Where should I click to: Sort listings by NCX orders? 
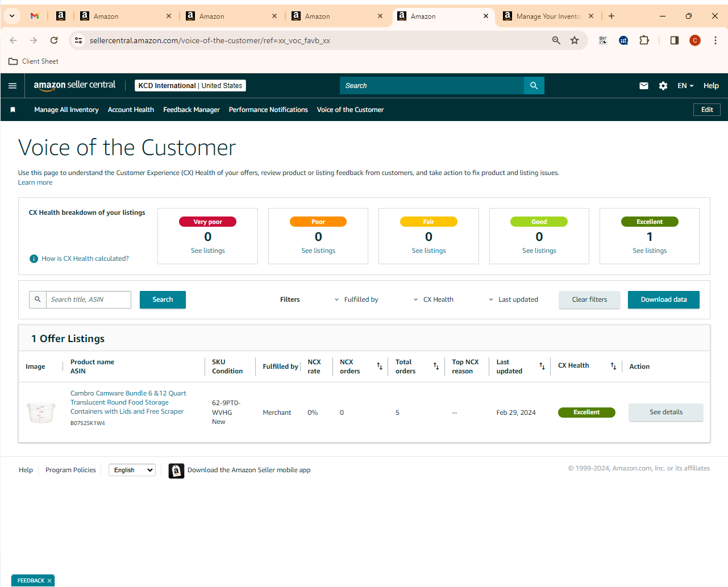(x=380, y=367)
